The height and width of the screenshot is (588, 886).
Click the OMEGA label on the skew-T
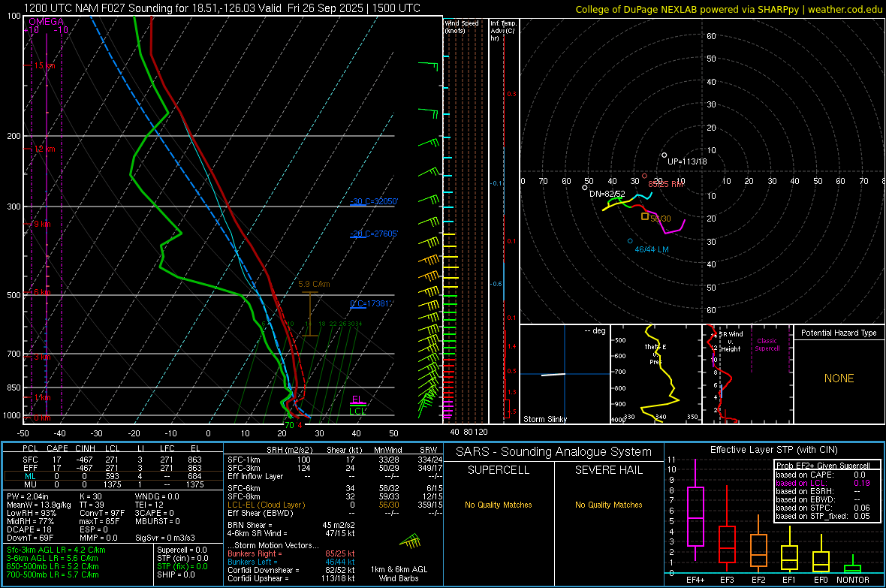click(x=46, y=22)
